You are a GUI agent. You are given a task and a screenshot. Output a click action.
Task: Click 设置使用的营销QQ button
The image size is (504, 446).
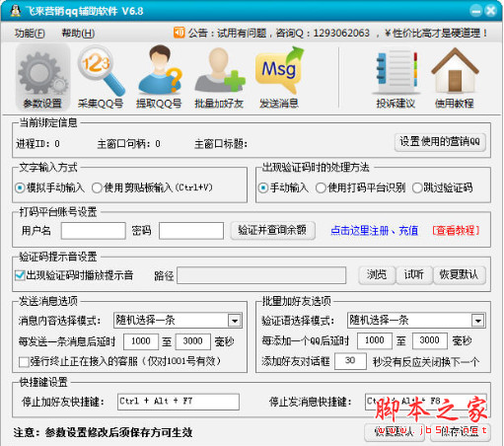[440, 142]
